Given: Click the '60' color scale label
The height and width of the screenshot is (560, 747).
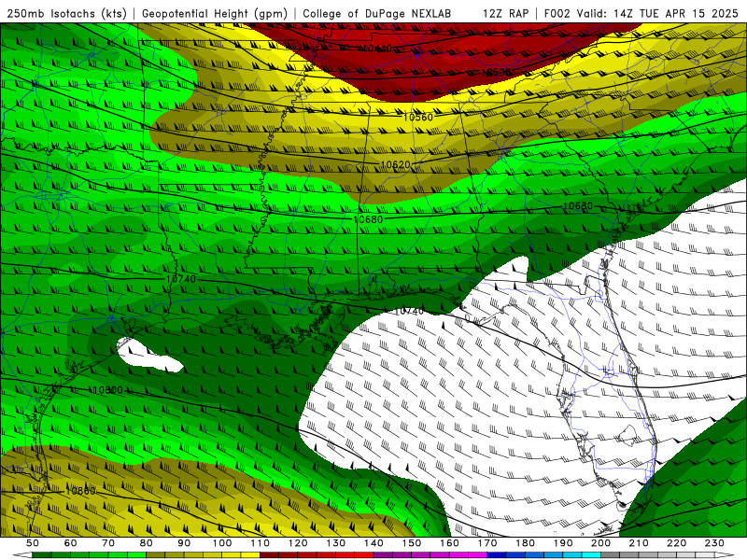Looking at the screenshot, I should [x=71, y=543].
